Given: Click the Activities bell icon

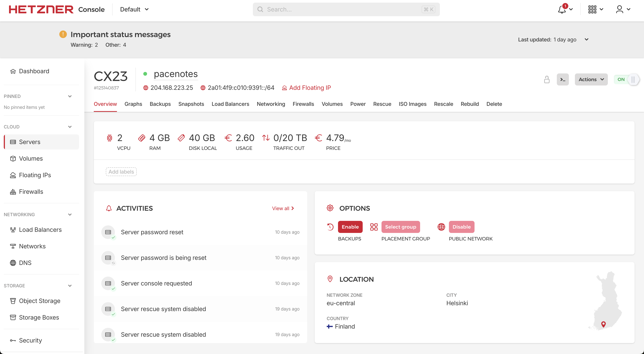Looking at the screenshot, I should tap(109, 208).
